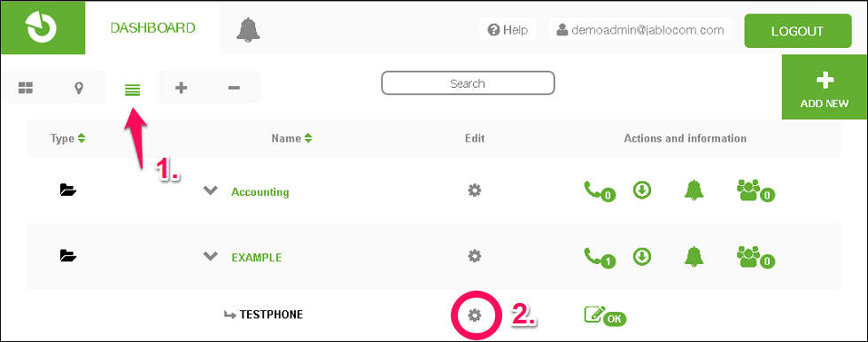Image resolution: width=868 pixels, height=342 pixels.
Task: Click inside the Search field
Action: 468,83
